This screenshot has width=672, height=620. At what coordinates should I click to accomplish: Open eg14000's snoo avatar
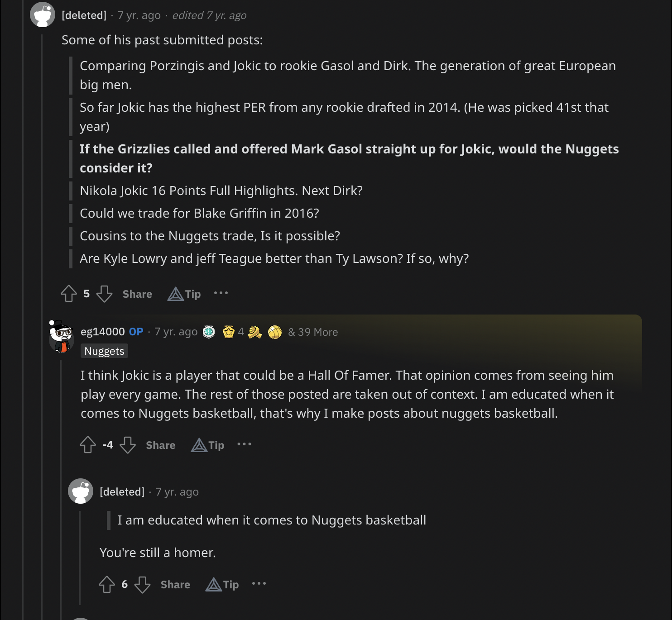pyautogui.click(x=61, y=336)
